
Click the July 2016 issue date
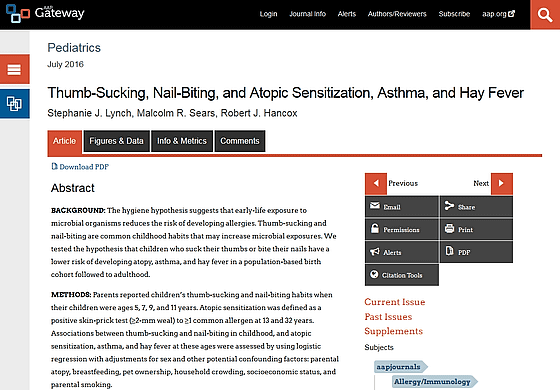click(x=65, y=64)
